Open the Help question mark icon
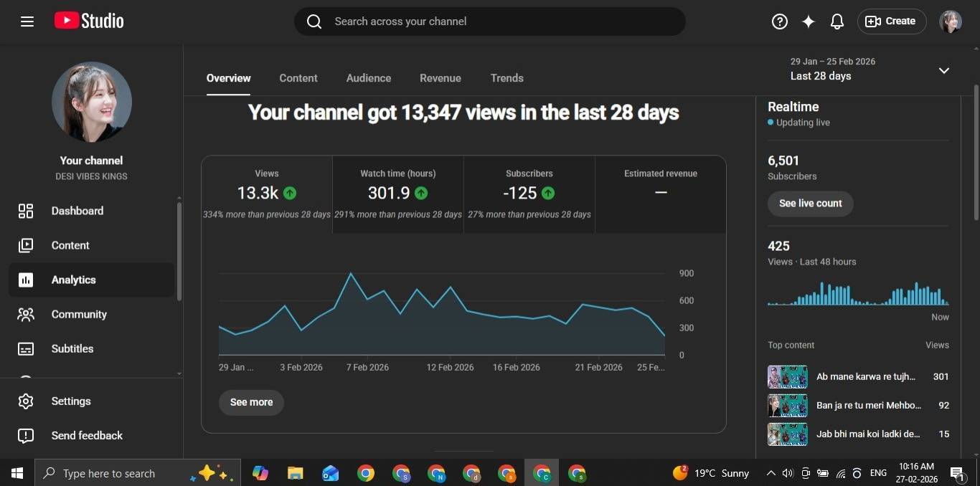This screenshot has width=980, height=486. tap(780, 22)
